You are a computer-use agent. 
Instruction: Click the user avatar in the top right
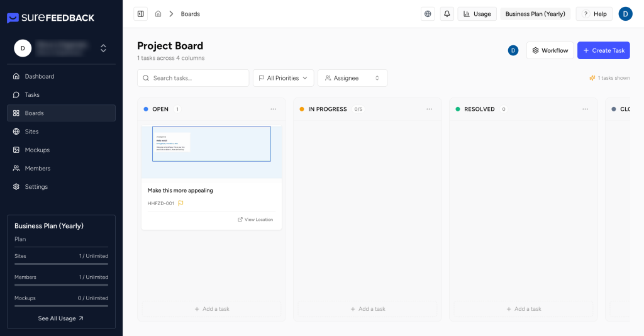pyautogui.click(x=625, y=14)
